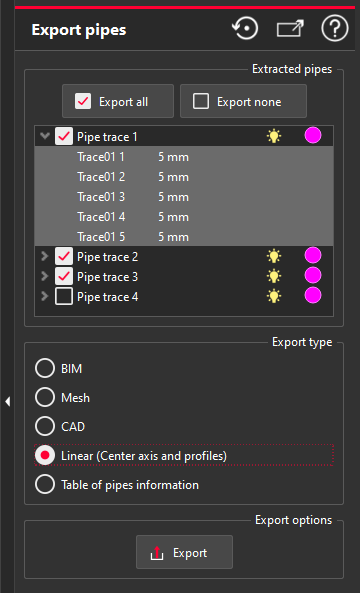
Task: Toggle light bulb visibility for Pipe trace 2
Action: pos(274,256)
